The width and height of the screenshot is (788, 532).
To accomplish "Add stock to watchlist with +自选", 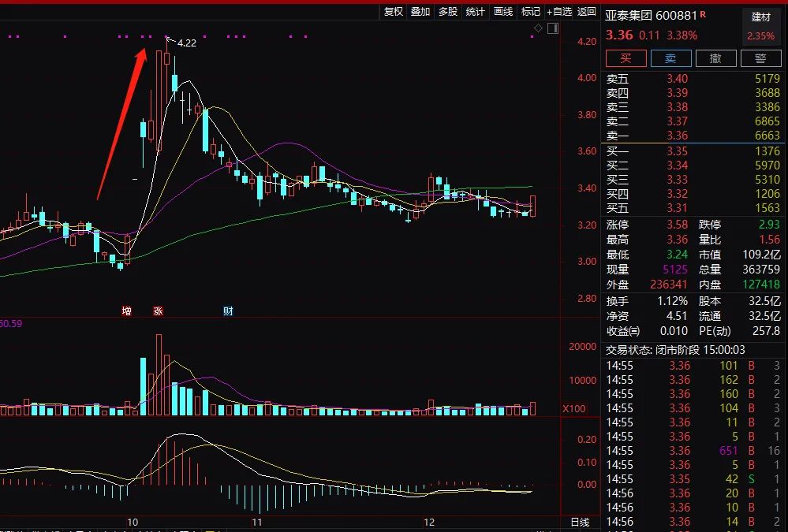I will (x=559, y=11).
